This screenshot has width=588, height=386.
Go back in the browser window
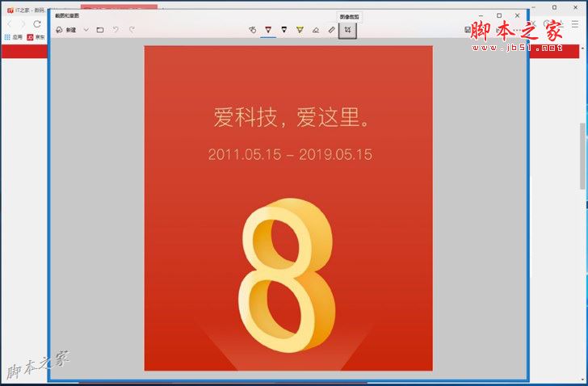click(10, 24)
